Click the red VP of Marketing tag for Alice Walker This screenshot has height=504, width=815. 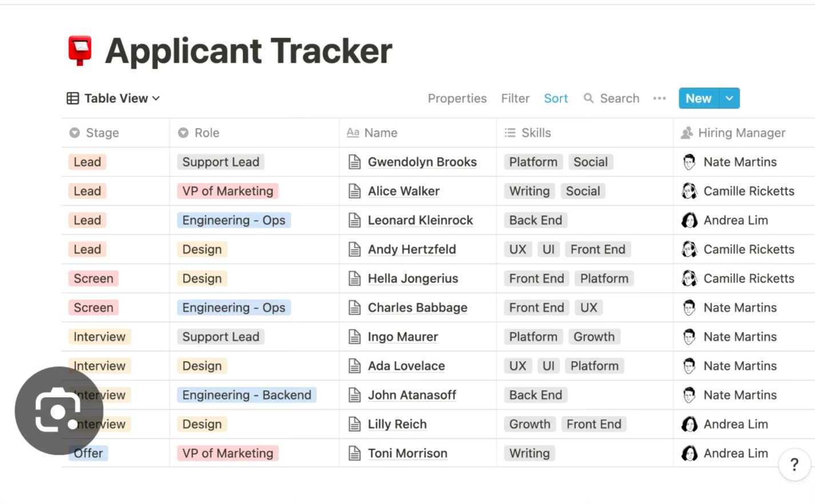click(228, 191)
